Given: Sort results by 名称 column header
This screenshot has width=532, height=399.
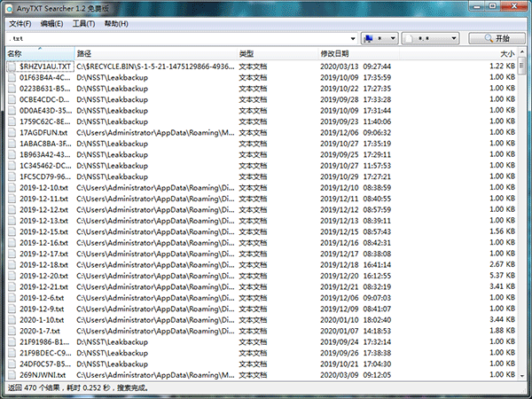Looking at the screenshot, I should 40,53.
